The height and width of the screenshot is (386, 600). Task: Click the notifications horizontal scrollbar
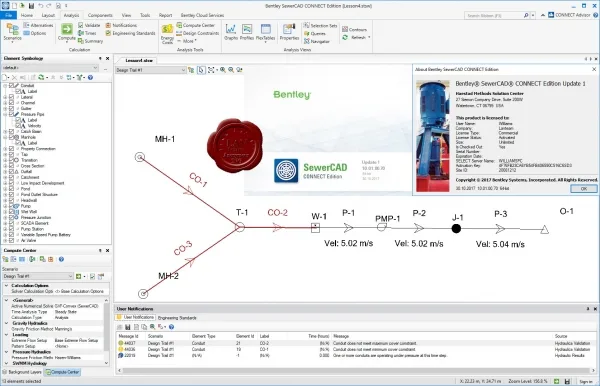pos(357,370)
